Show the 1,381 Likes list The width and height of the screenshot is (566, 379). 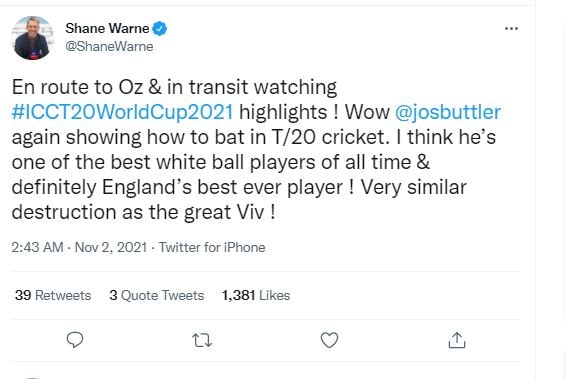[256, 295]
